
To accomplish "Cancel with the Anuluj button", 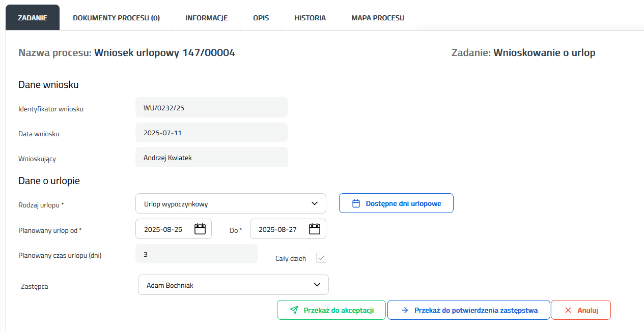I will (581, 310).
